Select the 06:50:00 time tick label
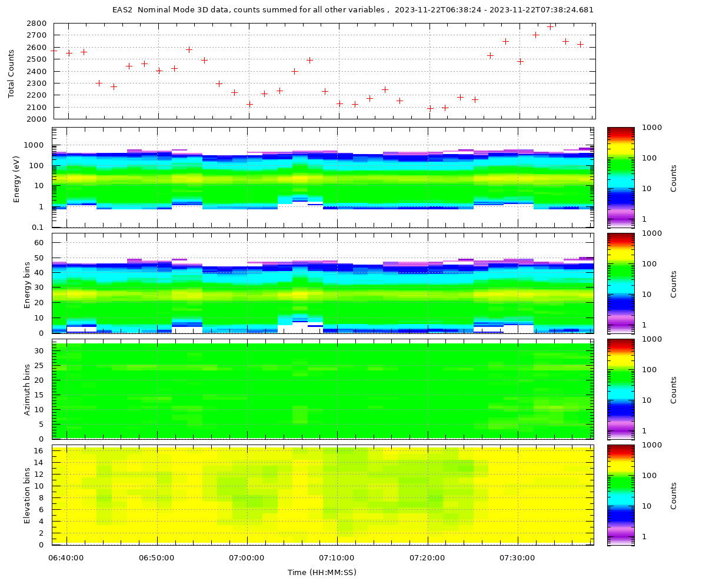The width and height of the screenshot is (706, 588). (156, 557)
